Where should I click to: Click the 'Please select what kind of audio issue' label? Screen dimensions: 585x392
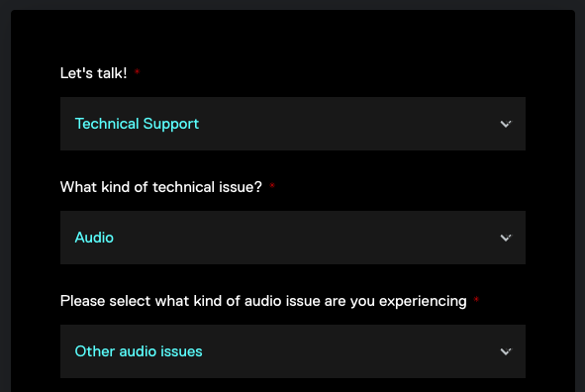coord(263,301)
